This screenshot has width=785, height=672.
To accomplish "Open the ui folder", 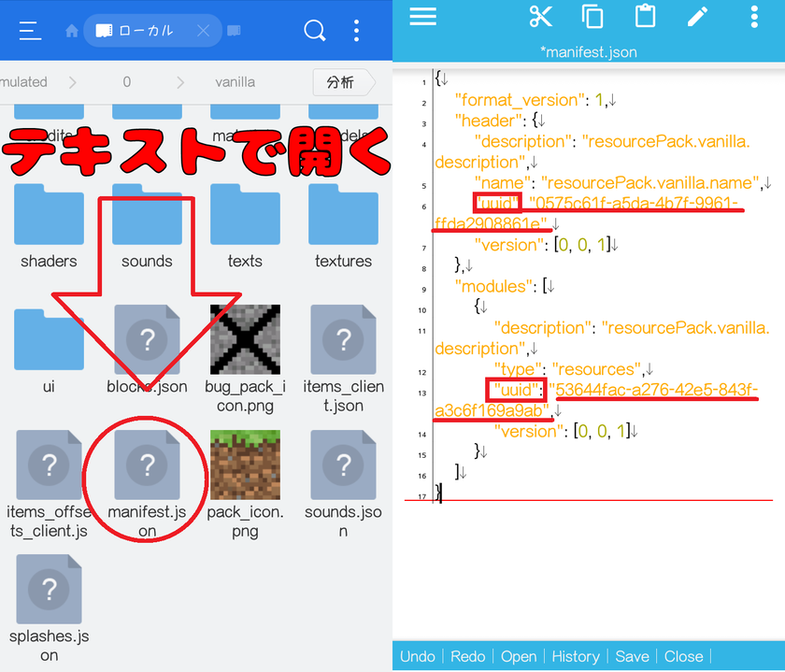I will click(49, 351).
